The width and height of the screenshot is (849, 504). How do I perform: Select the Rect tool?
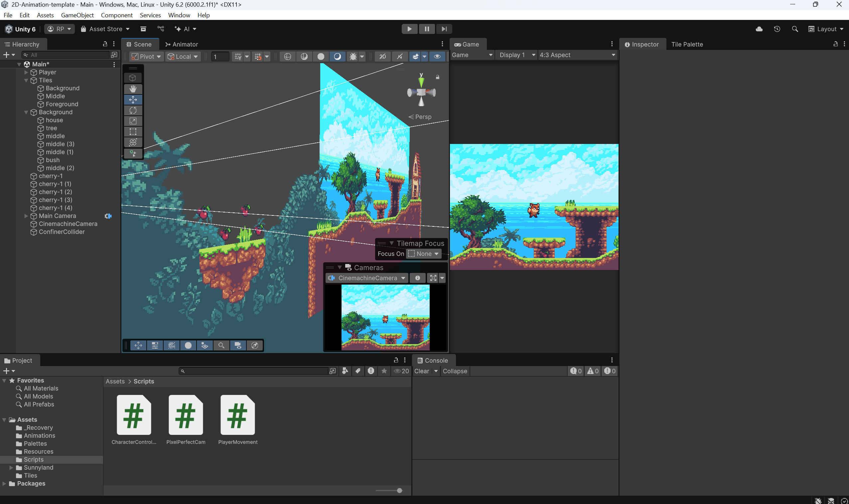click(133, 131)
